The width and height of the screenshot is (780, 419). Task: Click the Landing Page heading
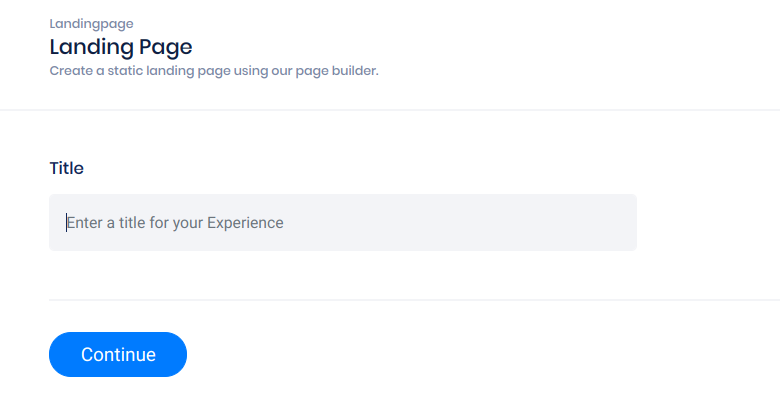pyautogui.click(x=120, y=46)
